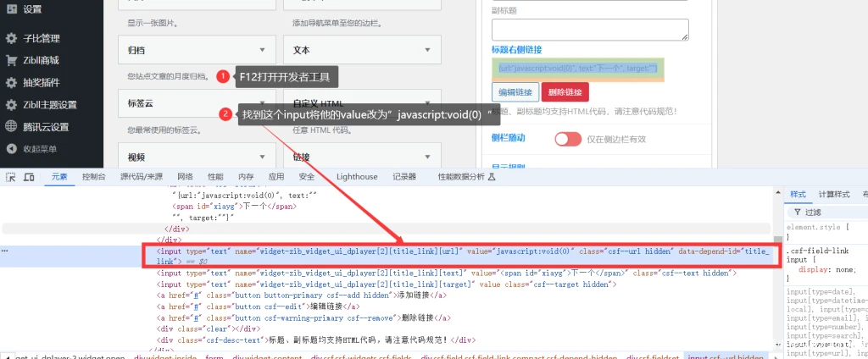Open the Lighthouse tab
The width and height of the screenshot is (868, 359).
coord(357,177)
